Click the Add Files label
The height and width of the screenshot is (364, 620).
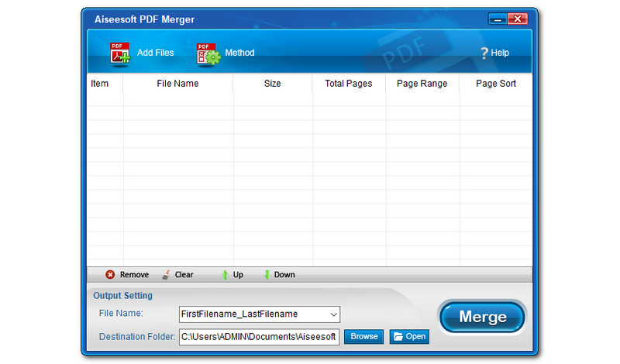[156, 53]
